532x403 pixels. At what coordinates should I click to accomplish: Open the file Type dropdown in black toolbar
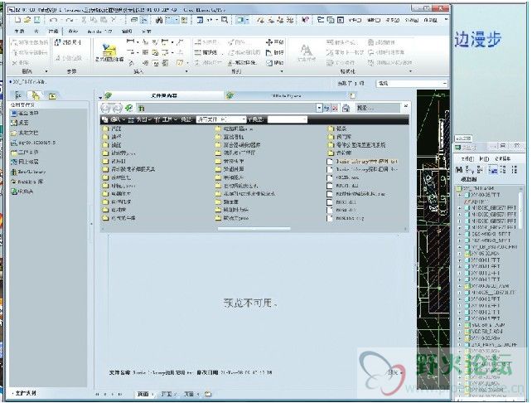point(221,119)
